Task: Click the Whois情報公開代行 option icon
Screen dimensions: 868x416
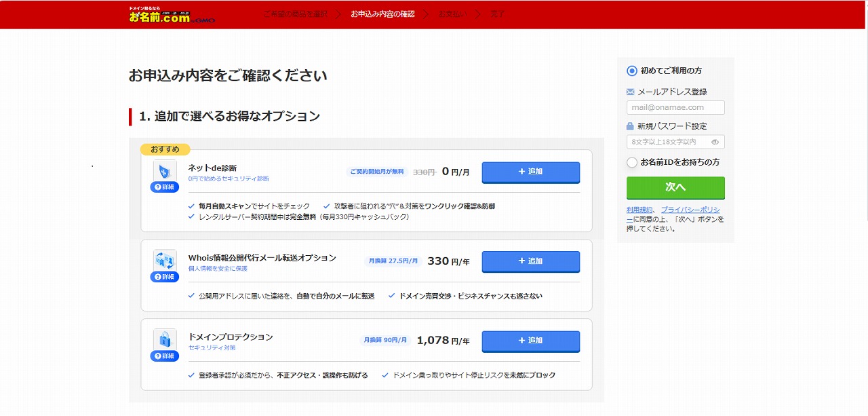Action: (x=165, y=259)
